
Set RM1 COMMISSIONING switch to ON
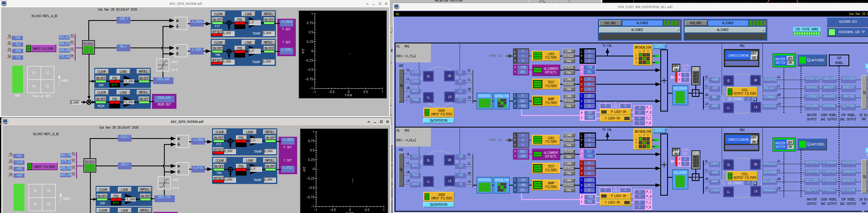point(754,58)
